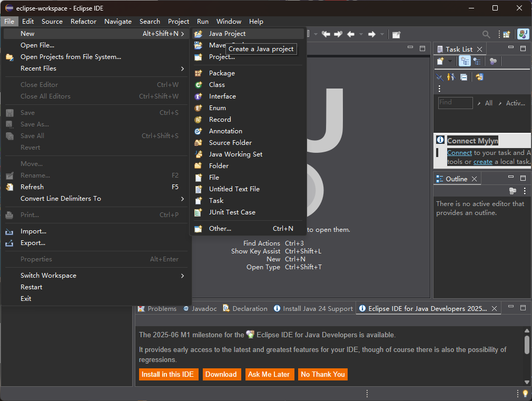Choose File from New submenu
This screenshot has height=401, width=532.
point(248,177)
